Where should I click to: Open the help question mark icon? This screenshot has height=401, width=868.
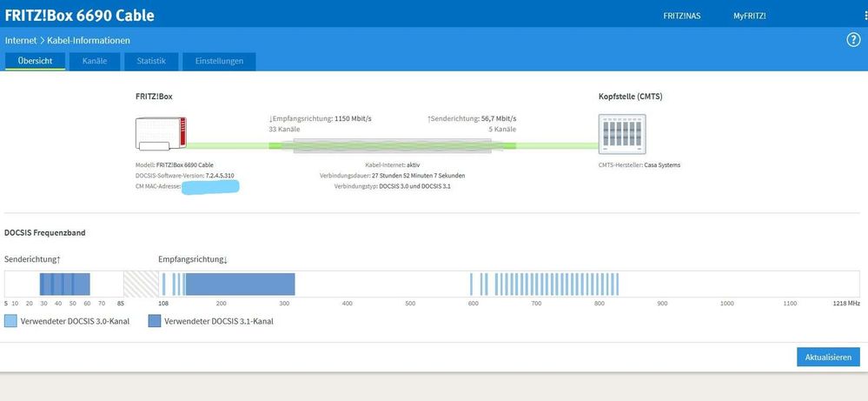coord(853,40)
